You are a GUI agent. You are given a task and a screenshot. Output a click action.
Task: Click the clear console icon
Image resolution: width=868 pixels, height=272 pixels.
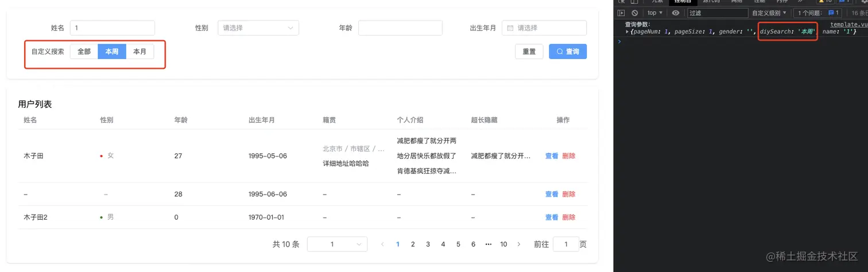click(x=634, y=13)
